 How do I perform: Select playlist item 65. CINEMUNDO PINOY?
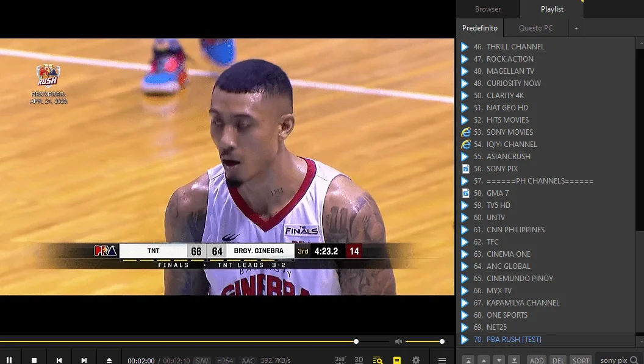pyautogui.click(x=547, y=279)
